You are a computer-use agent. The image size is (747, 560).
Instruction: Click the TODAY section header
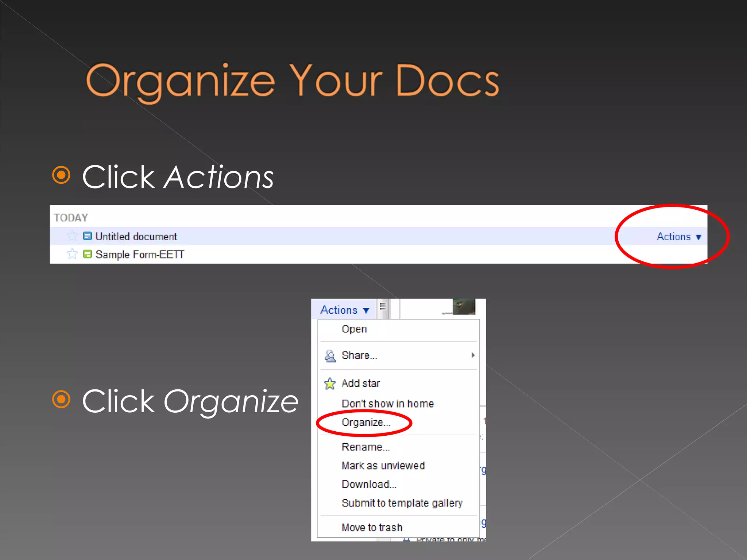pyautogui.click(x=71, y=218)
